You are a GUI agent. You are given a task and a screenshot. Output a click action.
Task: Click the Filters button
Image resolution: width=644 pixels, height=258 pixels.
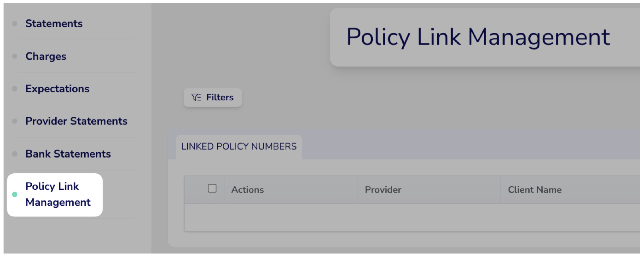tap(213, 97)
